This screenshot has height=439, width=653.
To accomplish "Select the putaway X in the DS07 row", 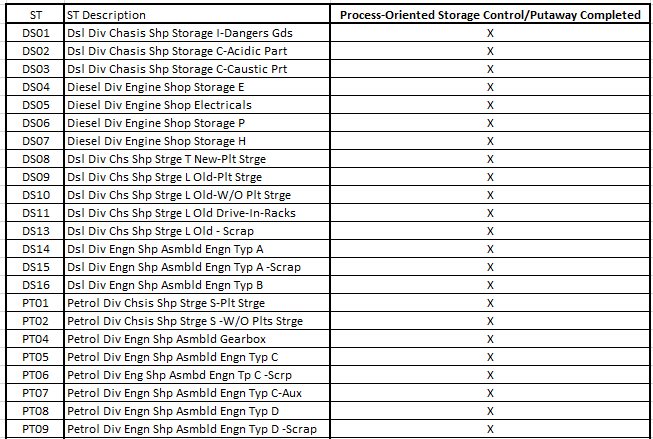I will click(490, 141).
